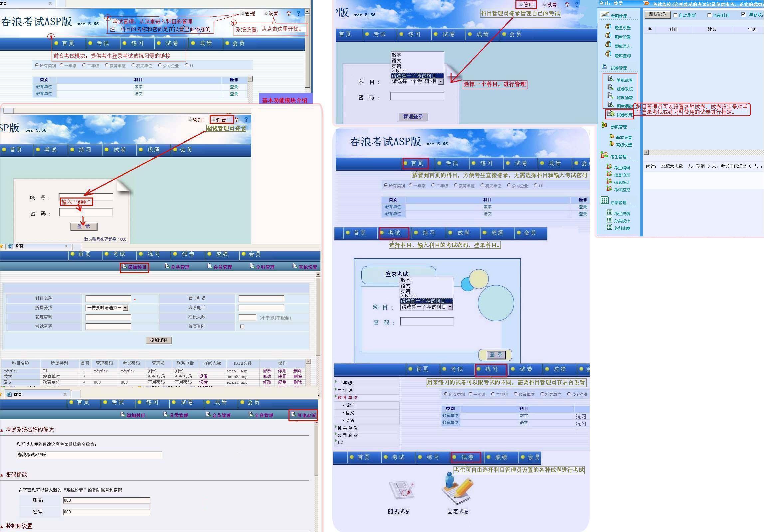Open 全科管理 tab above the 科目名称 form
Viewport: 764px width, 532px height.
pos(262,267)
